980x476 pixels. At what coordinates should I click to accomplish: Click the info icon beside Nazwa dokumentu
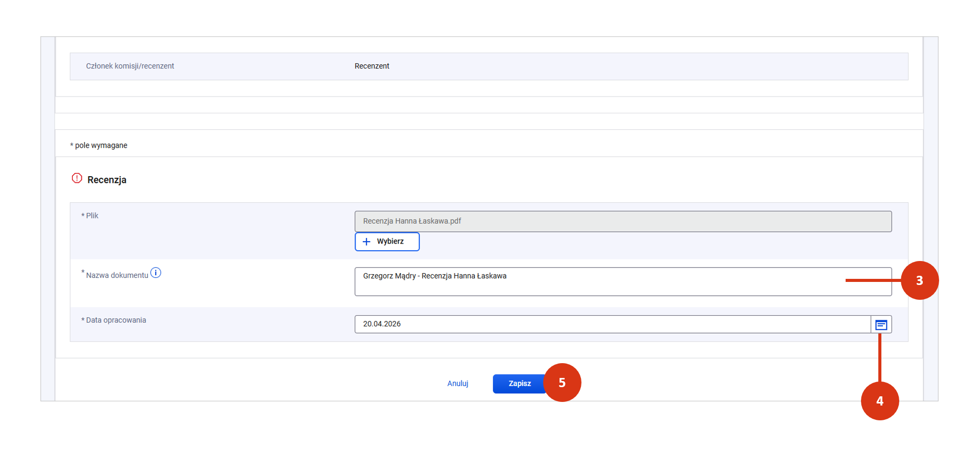coord(156,273)
